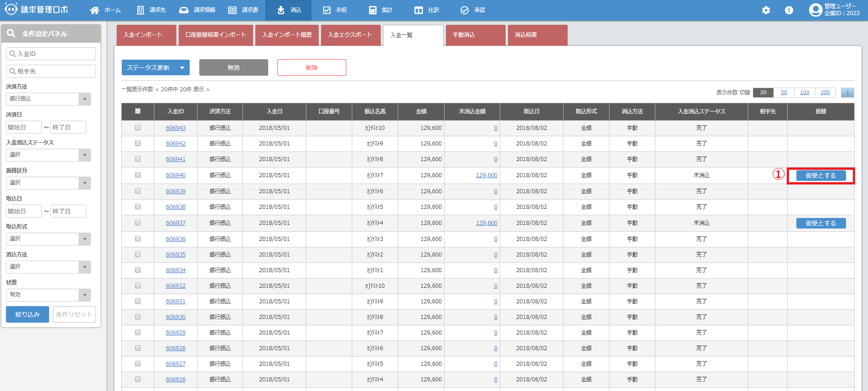Click the 請求書 list icon
Image resolution: width=868 pixels, height=391 pixels.
point(232,10)
